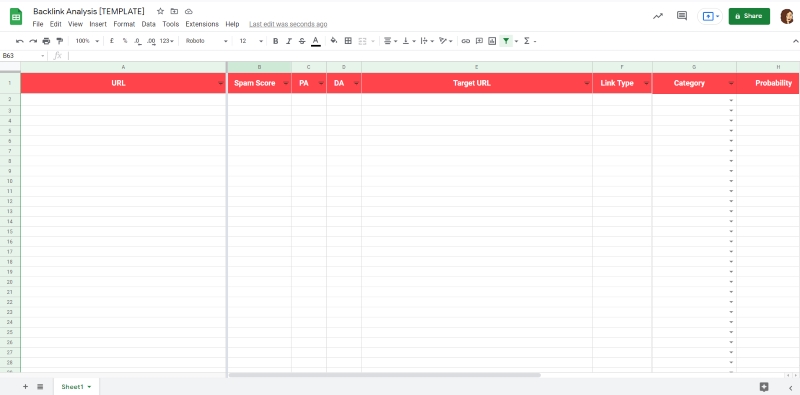Click the activity trend icon

pyautogui.click(x=658, y=16)
